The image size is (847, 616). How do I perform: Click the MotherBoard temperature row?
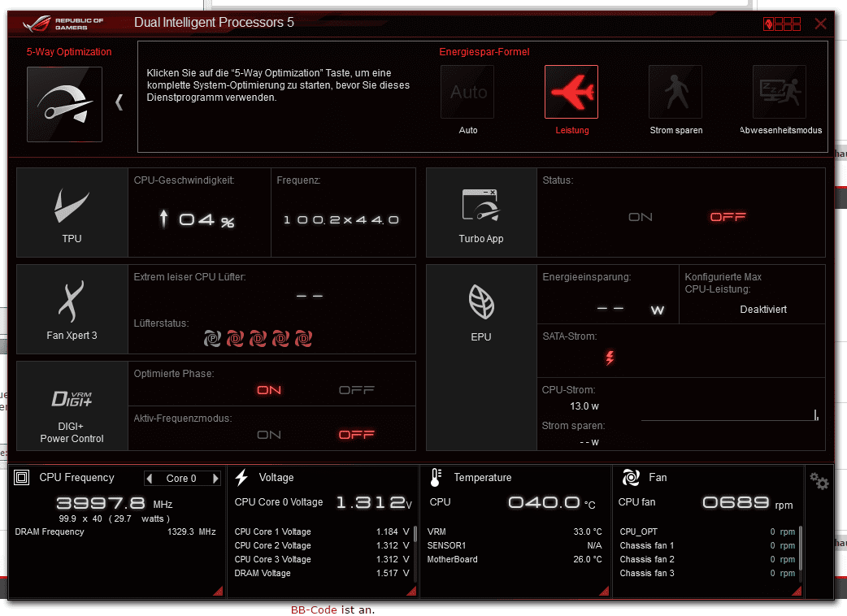[515, 559]
